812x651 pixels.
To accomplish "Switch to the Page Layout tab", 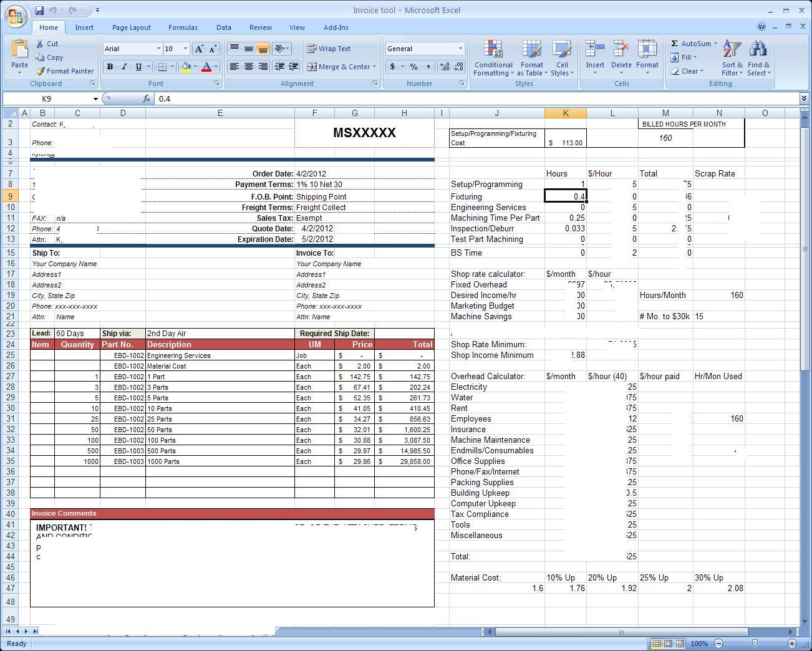I will pyautogui.click(x=131, y=27).
